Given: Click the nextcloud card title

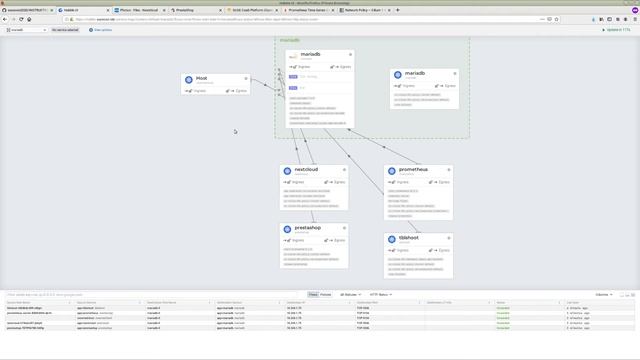Looking at the screenshot, I should coord(306,169).
